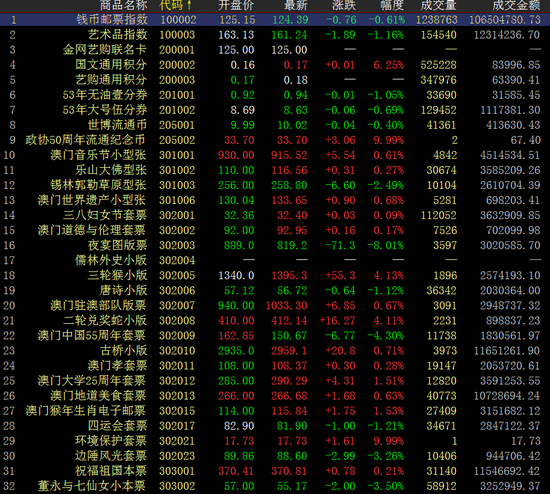Image resolution: width=550 pixels, height=494 pixels.
Task: Select 艺购通用积分 in the list
Action: pos(111,80)
